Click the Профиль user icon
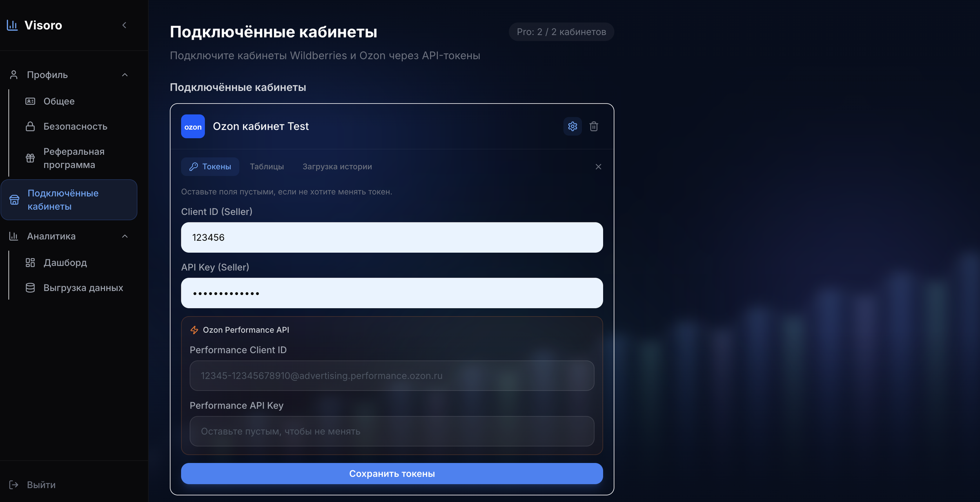 [x=14, y=75]
